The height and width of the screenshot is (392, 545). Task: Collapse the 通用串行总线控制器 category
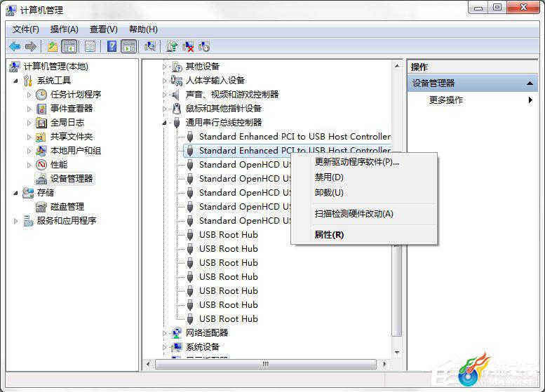(x=164, y=123)
